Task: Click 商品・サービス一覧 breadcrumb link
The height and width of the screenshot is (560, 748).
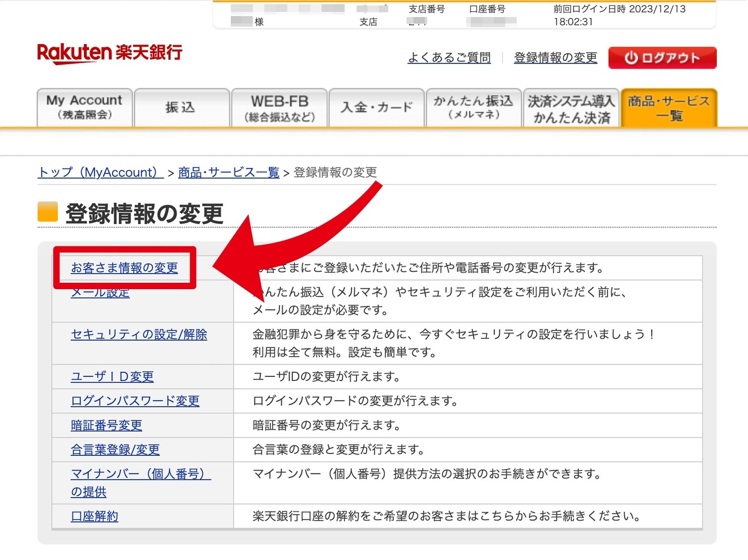Action: [x=229, y=172]
